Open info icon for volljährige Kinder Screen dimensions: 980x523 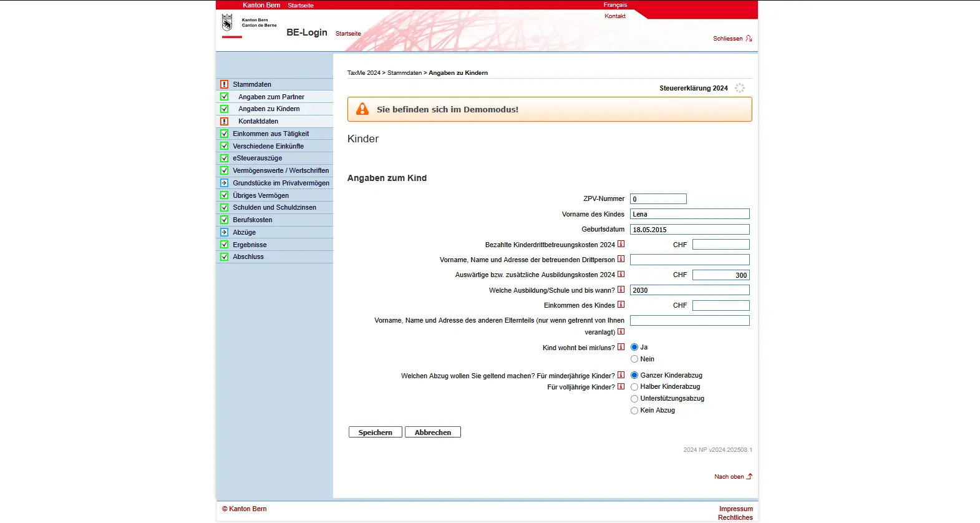(621, 386)
